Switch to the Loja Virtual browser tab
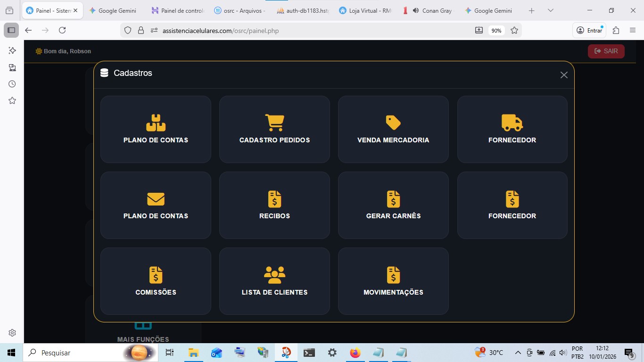Viewport: 644px width, 362px height. [365, 10]
